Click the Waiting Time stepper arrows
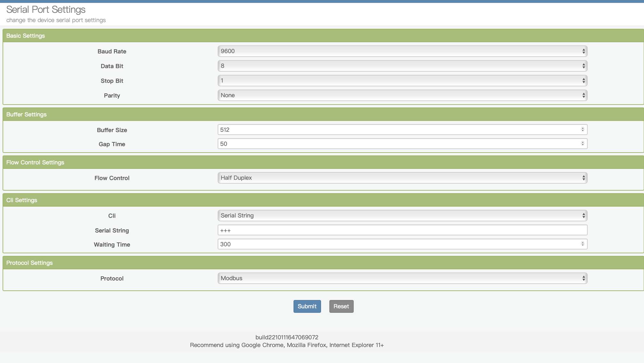 click(x=583, y=244)
